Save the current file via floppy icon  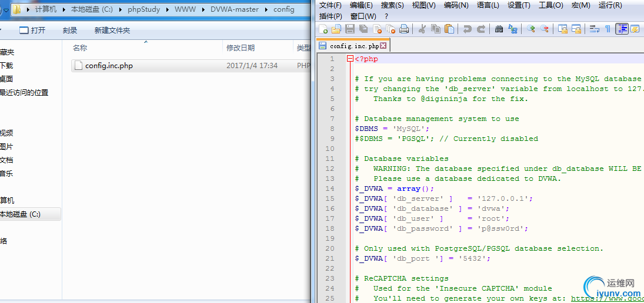pyautogui.click(x=350, y=29)
